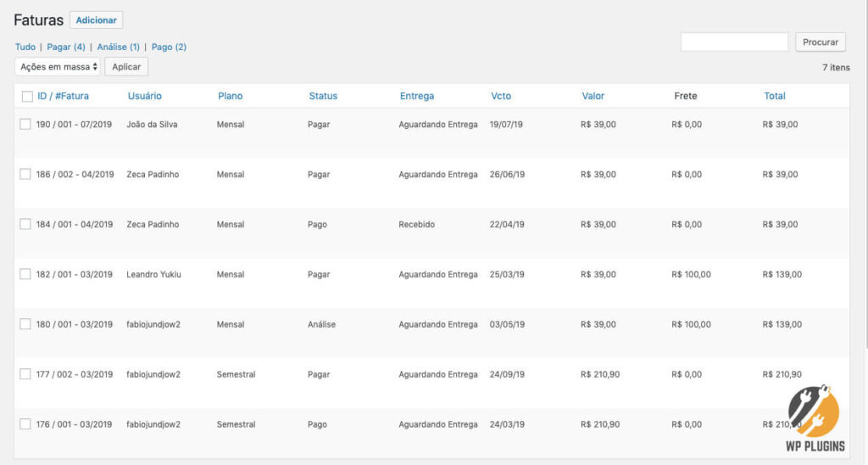The width and height of the screenshot is (868, 465).
Task: Click the Aplicar button
Action: click(126, 66)
